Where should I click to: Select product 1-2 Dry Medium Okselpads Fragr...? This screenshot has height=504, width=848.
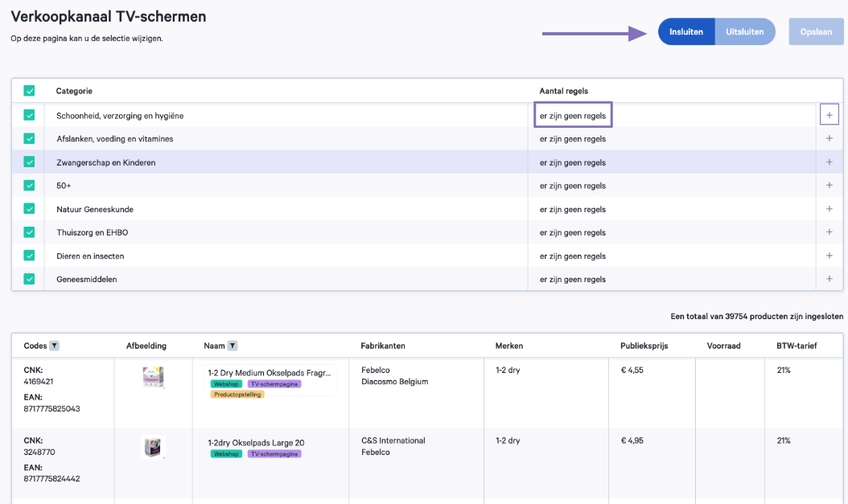(270, 373)
